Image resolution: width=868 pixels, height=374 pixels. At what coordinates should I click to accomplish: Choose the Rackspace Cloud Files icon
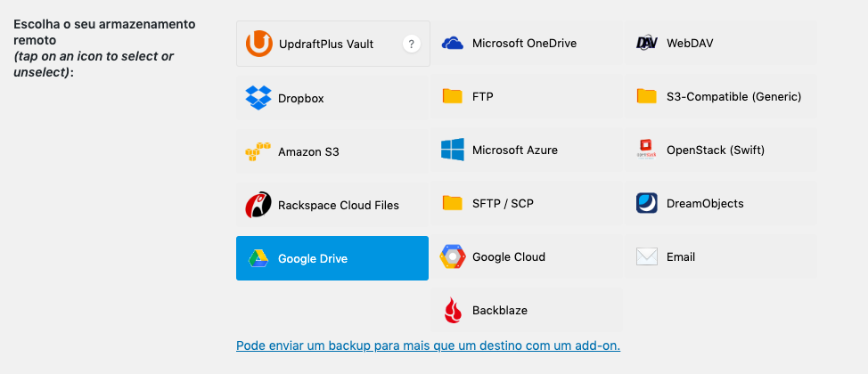click(x=258, y=206)
